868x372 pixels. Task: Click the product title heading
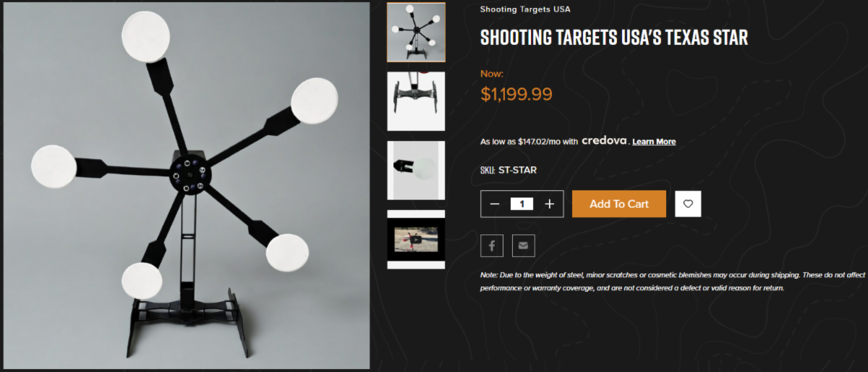tap(614, 37)
